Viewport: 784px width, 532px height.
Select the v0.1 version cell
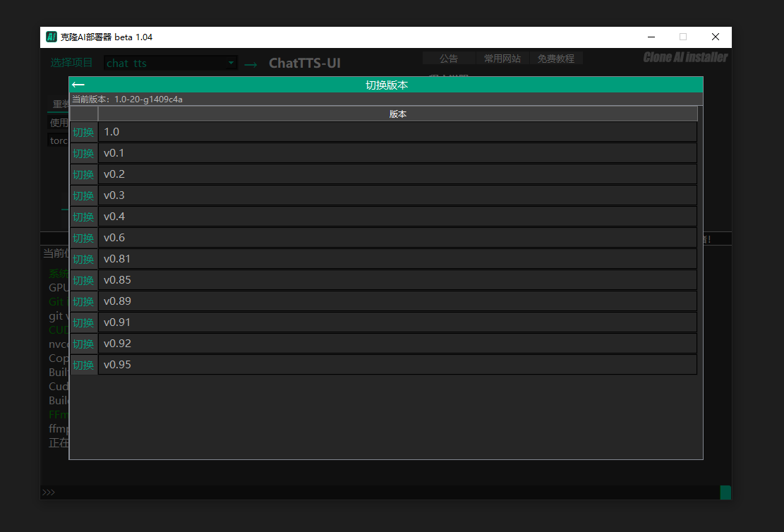point(397,153)
